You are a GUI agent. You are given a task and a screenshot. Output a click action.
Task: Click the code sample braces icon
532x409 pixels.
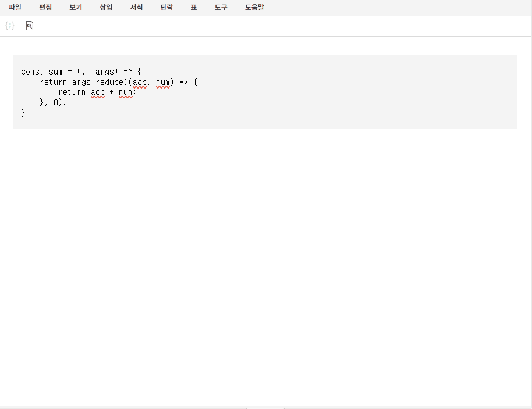coord(9,26)
